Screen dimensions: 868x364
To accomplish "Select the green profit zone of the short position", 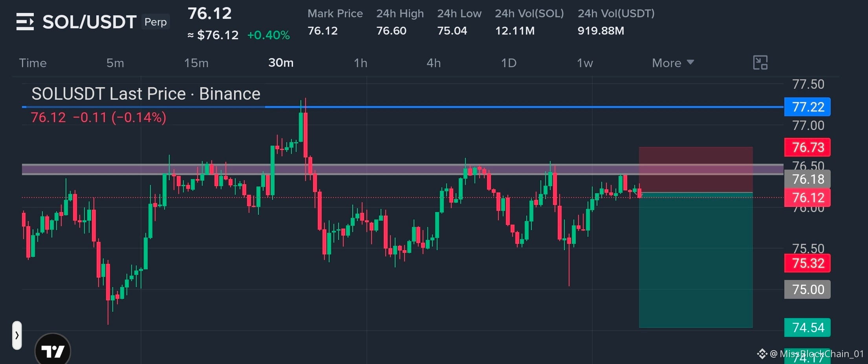I will click(696, 260).
